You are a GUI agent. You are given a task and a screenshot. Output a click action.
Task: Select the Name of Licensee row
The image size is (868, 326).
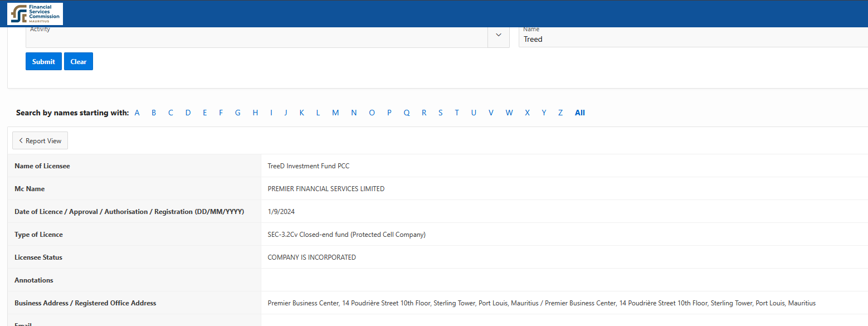point(42,166)
